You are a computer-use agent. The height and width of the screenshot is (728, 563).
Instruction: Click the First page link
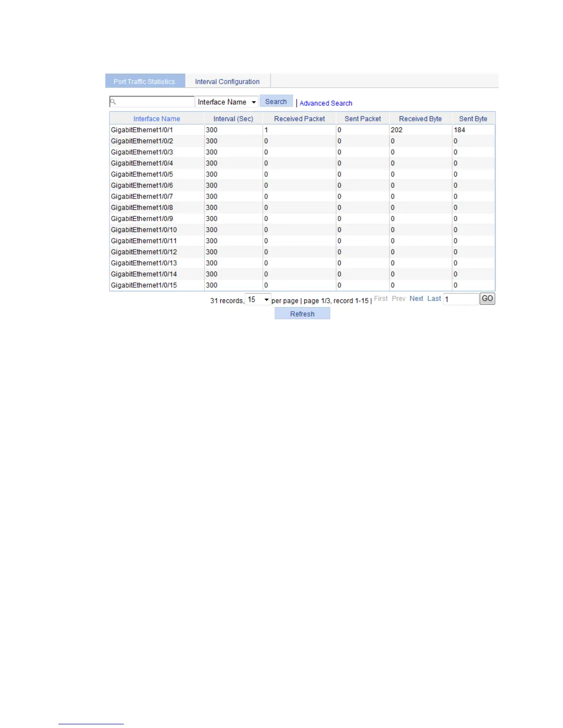pos(381,299)
